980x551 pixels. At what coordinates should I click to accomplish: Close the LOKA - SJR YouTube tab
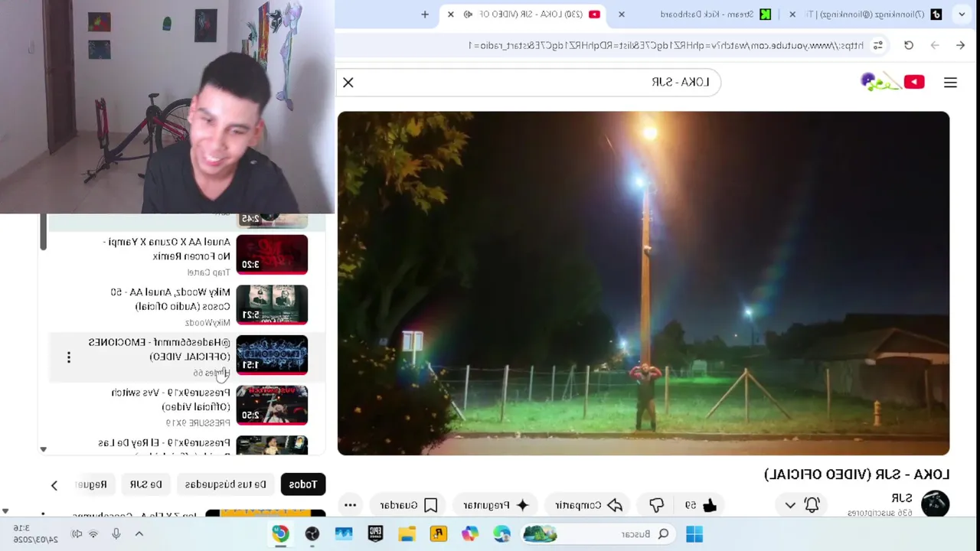click(x=450, y=14)
